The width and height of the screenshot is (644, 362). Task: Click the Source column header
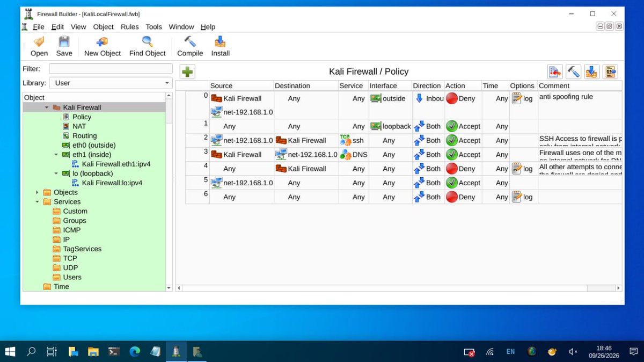[x=241, y=85]
